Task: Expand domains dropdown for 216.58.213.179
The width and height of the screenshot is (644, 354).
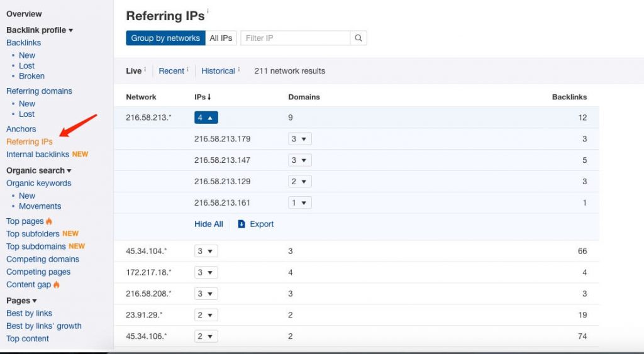Action: pyautogui.click(x=300, y=139)
